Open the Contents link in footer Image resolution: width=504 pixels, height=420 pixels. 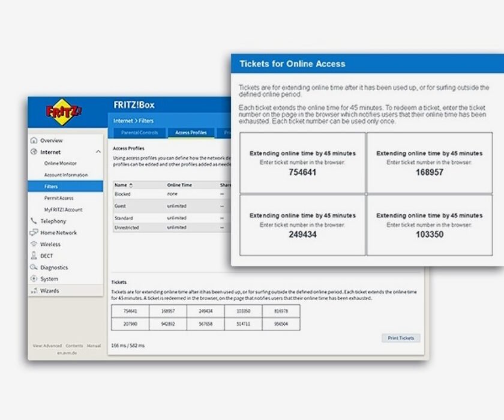(x=74, y=346)
